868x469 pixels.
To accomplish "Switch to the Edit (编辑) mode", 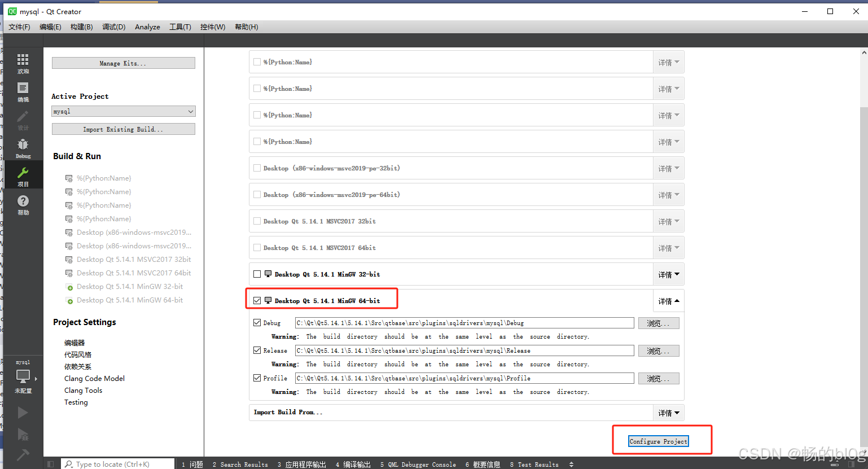I will click(x=23, y=91).
